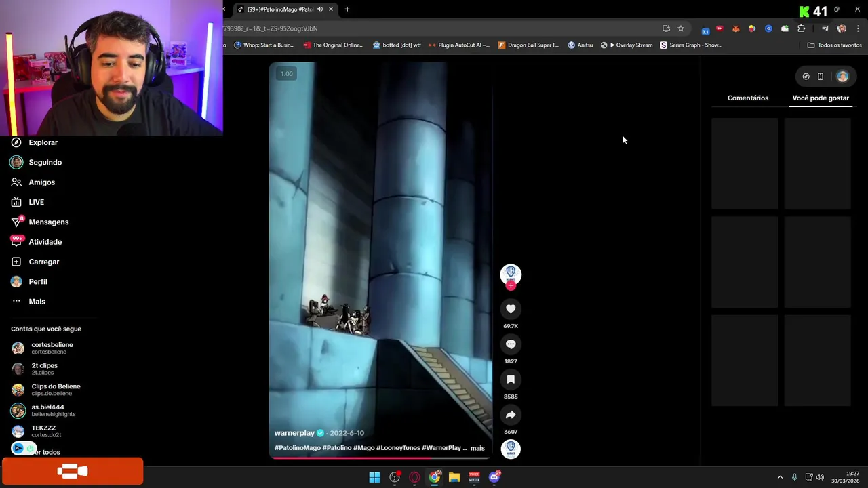Open the Chrome extensions puzzle icon

(x=802, y=28)
